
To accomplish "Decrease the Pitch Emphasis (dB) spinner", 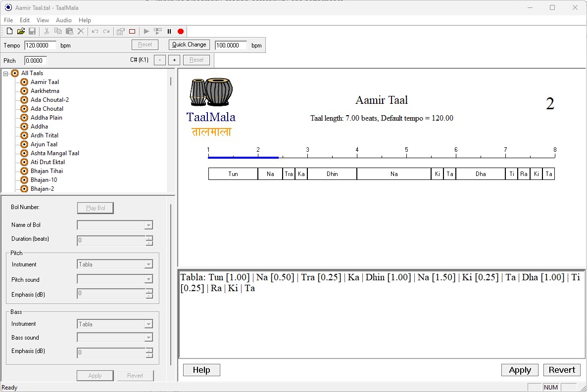I will tap(149, 296).
